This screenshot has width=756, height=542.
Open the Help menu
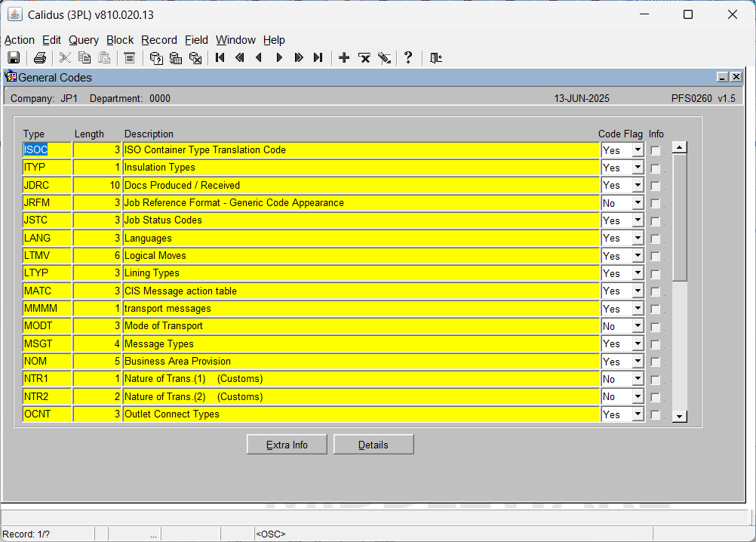274,40
